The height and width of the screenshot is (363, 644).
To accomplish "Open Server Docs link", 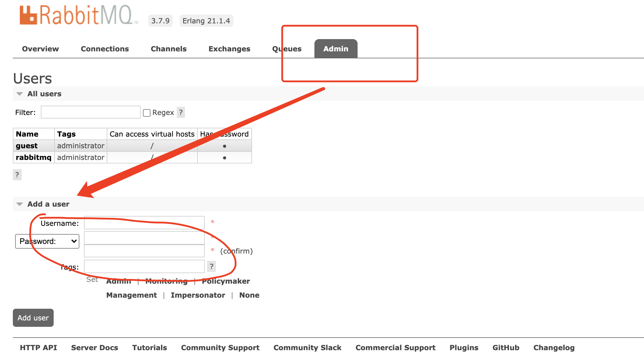I will click(94, 348).
